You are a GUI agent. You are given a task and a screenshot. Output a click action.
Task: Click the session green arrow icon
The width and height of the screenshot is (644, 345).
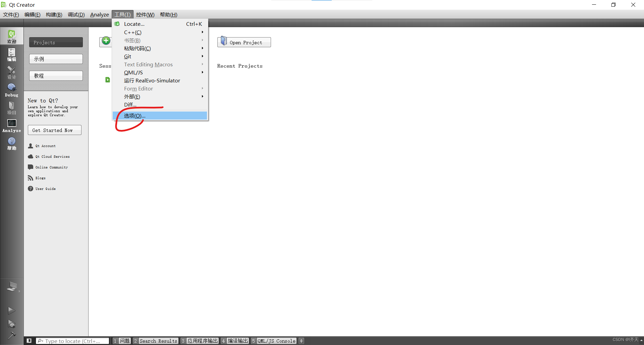click(108, 80)
